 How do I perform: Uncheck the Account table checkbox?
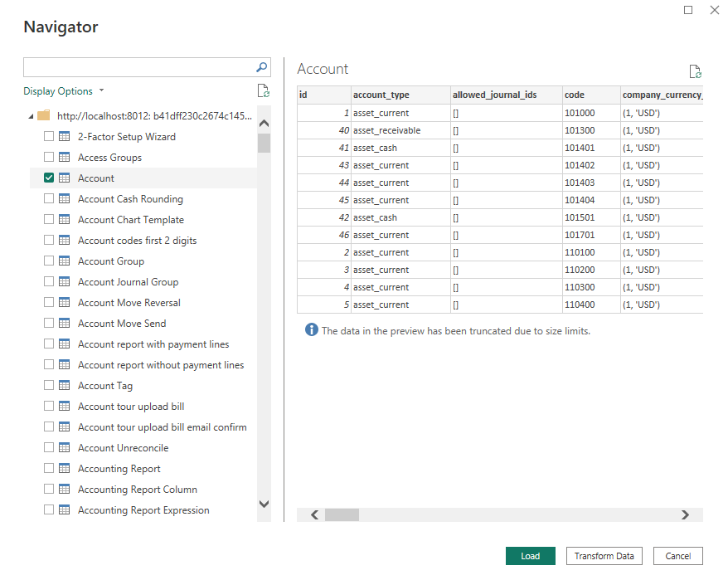click(x=49, y=178)
